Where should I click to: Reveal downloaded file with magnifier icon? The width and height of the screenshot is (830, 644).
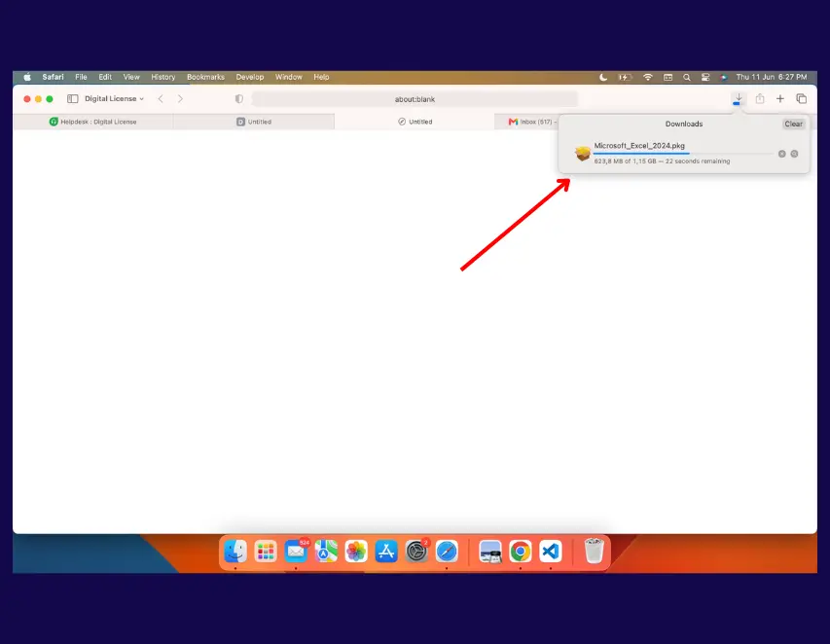tap(795, 154)
